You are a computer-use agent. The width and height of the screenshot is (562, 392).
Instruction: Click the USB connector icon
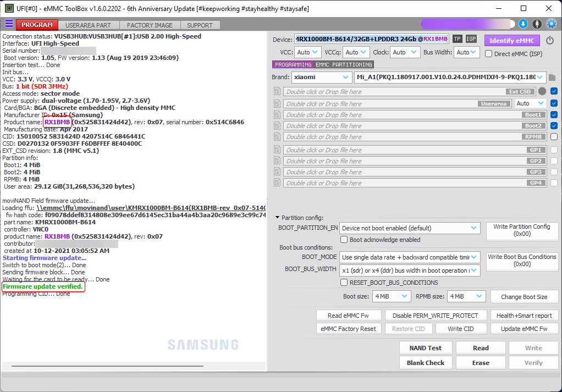pyautogui.click(x=537, y=24)
